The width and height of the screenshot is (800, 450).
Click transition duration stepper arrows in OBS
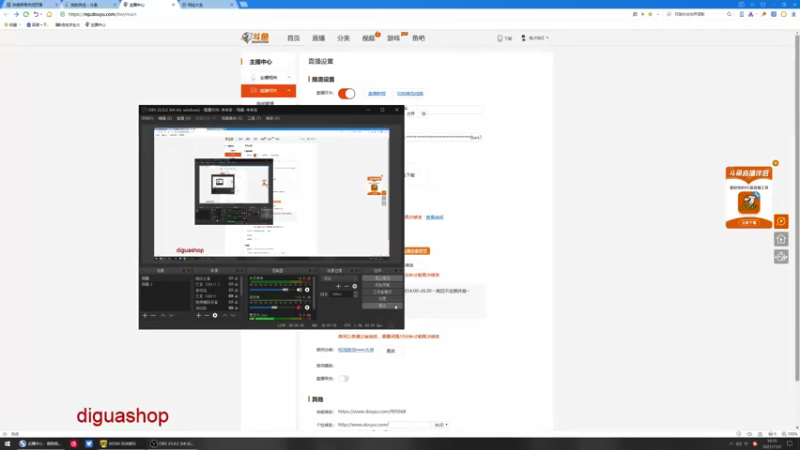point(356,294)
